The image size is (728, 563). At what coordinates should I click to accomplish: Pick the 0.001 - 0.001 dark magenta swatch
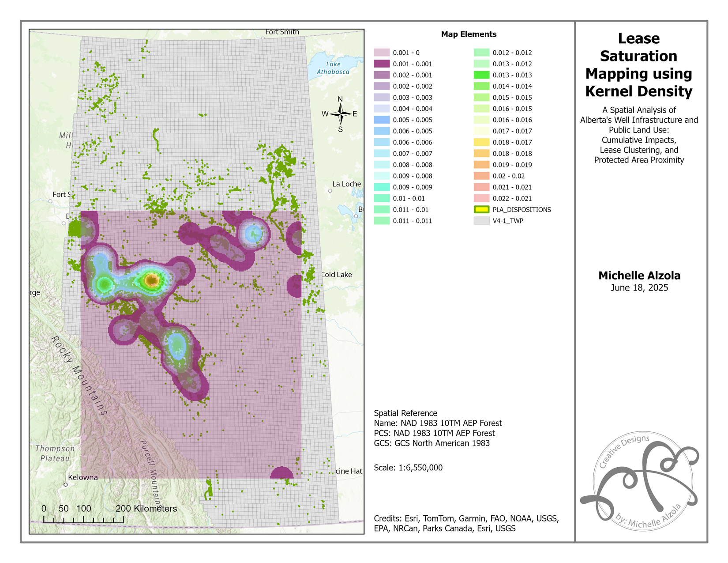pyautogui.click(x=382, y=64)
